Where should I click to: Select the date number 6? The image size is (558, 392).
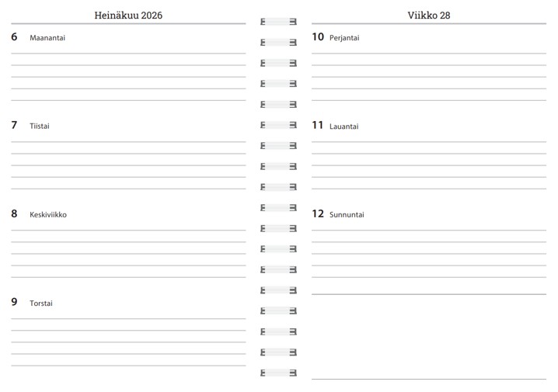pyautogui.click(x=14, y=37)
